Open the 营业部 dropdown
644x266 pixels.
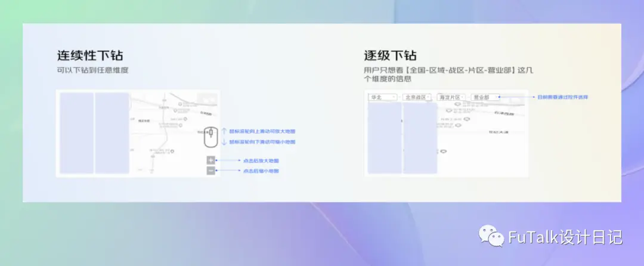coord(485,97)
